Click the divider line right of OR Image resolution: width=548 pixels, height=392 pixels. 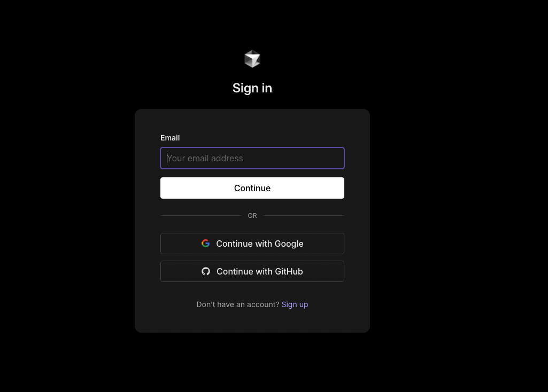coord(303,215)
